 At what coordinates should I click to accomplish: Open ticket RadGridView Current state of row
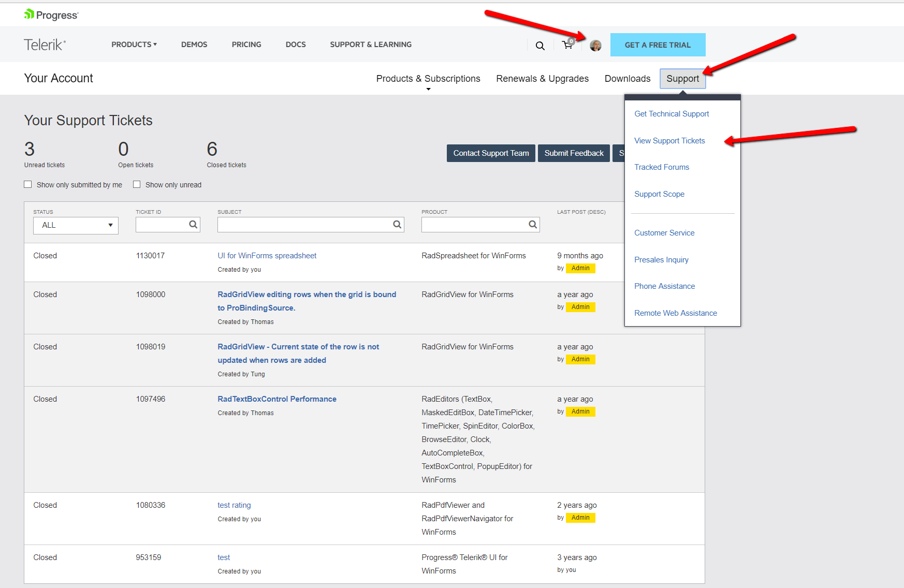pyautogui.click(x=298, y=354)
